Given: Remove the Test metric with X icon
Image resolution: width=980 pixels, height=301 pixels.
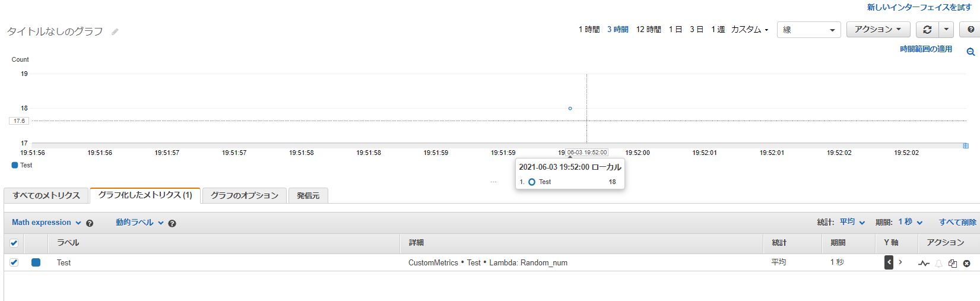Looking at the screenshot, I should tap(966, 264).
